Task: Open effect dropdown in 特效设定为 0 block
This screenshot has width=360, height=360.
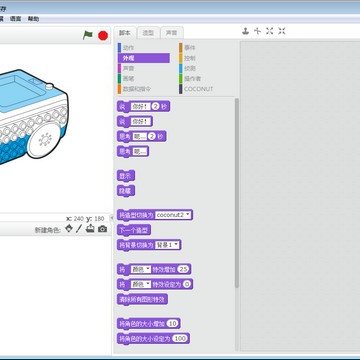Action: click(x=140, y=284)
